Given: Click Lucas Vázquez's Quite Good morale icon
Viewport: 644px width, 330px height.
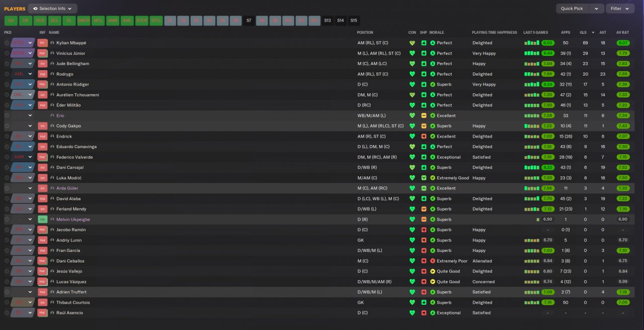Looking at the screenshot, I should click(433, 282).
